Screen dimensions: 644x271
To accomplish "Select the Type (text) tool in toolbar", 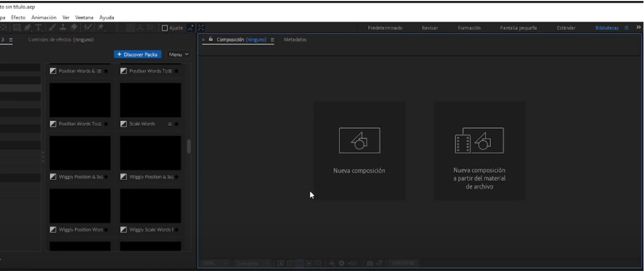I will pyautogui.click(x=38, y=28).
